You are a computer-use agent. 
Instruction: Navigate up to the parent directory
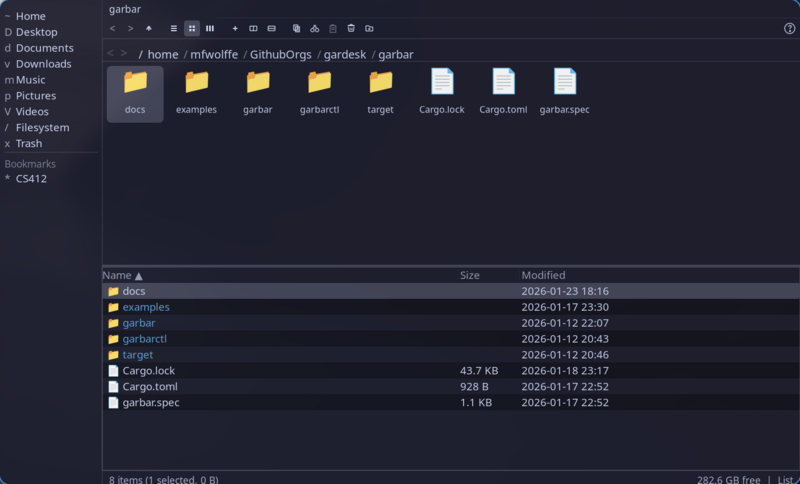coord(149,29)
